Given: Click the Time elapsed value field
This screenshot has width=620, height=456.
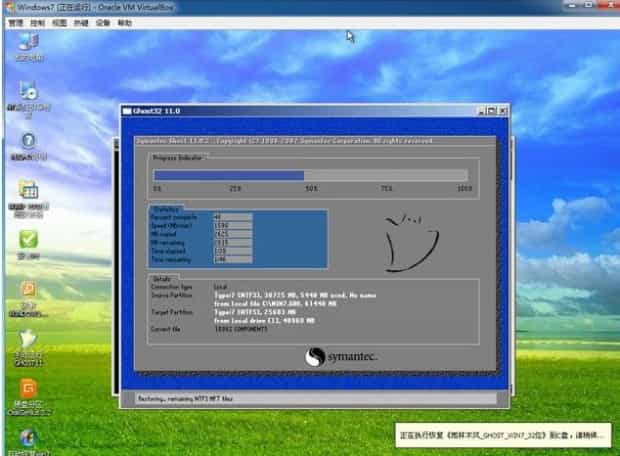Looking at the screenshot, I should click(232, 251).
